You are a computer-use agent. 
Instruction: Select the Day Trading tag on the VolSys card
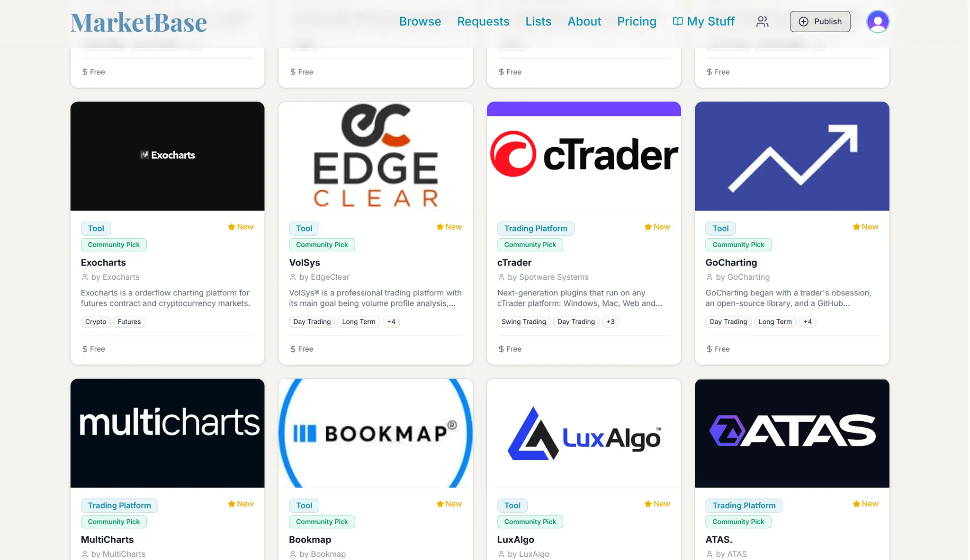(312, 321)
